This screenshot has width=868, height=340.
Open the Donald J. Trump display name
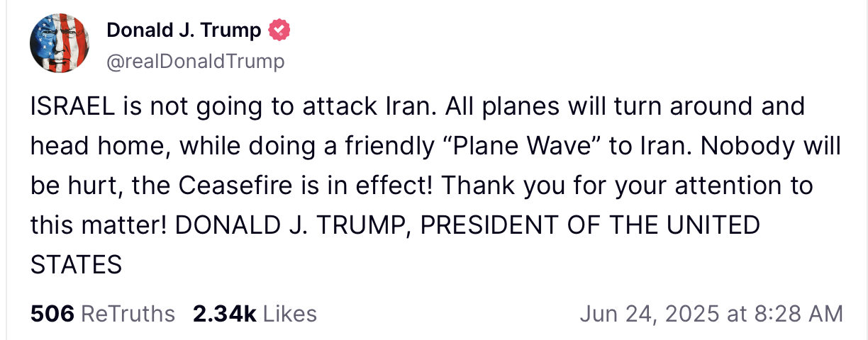(x=184, y=30)
